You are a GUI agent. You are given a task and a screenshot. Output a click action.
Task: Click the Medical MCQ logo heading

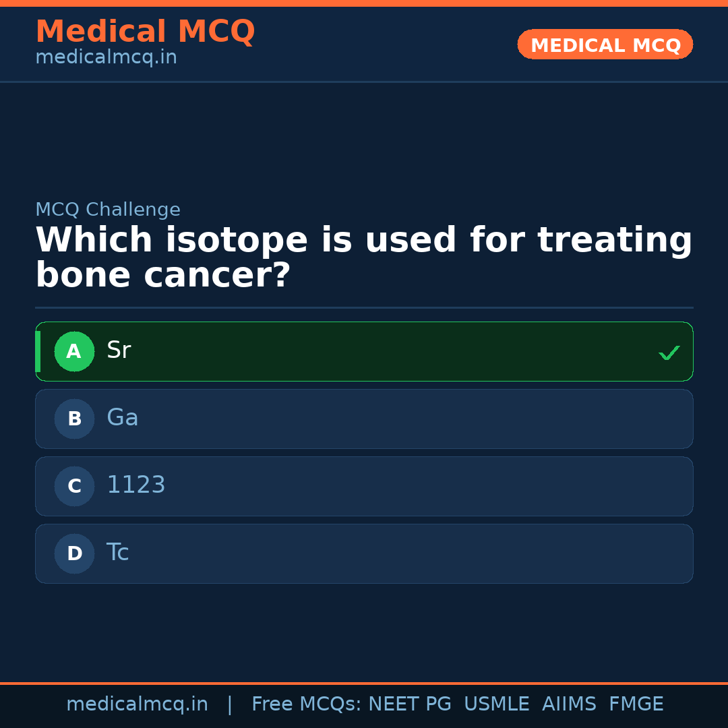coord(145,31)
